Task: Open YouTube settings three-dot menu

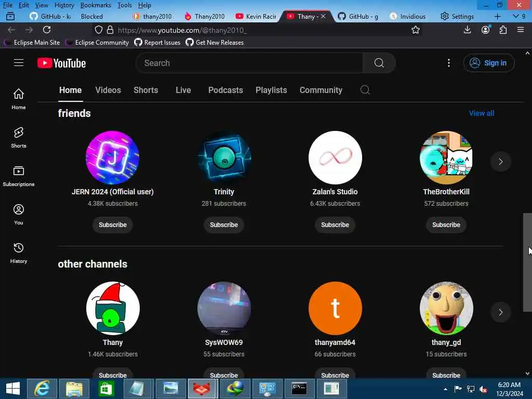Action: 448,63
